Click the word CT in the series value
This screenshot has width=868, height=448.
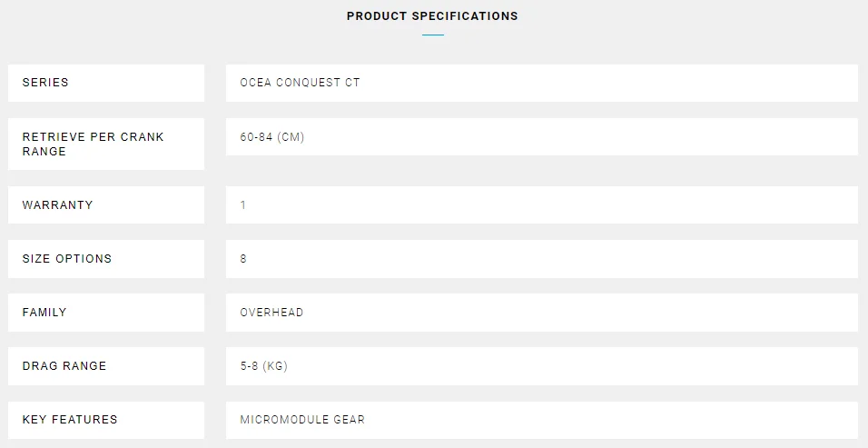[352, 83]
